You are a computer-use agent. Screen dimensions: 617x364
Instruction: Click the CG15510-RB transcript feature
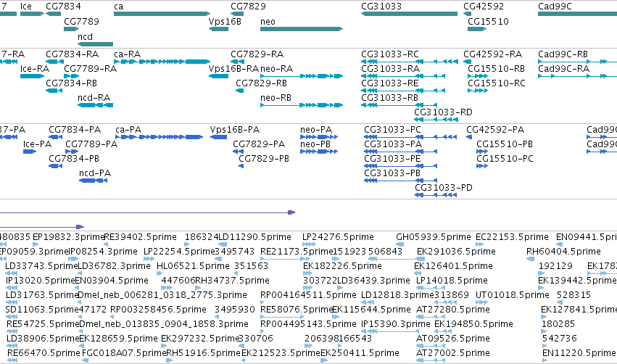[478, 76]
